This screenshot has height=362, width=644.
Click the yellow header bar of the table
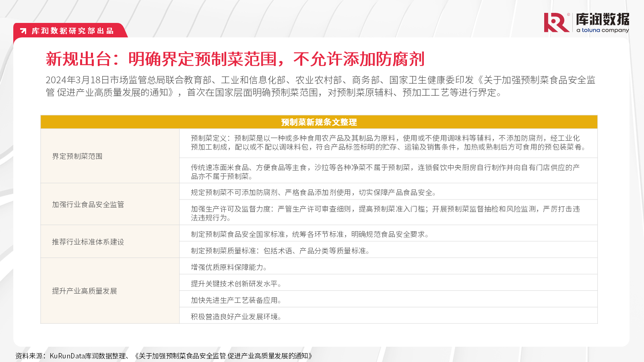(x=319, y=121)
